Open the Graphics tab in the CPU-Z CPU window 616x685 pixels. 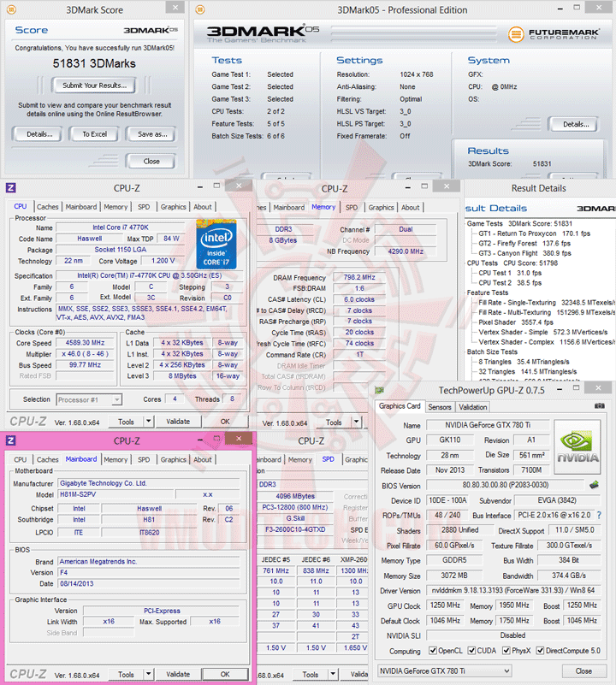point(173,207)
